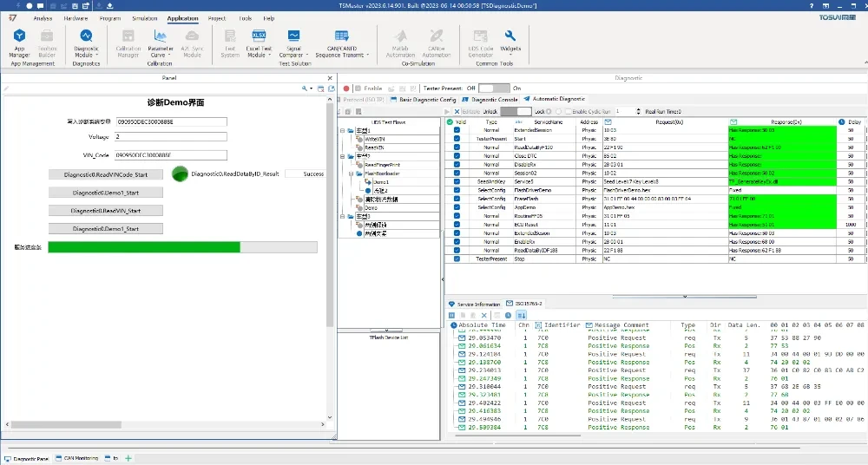The width and height of the screenshot is (868, 465).
Task: Click the VIN_Code input field
Action: pos(170,155)
